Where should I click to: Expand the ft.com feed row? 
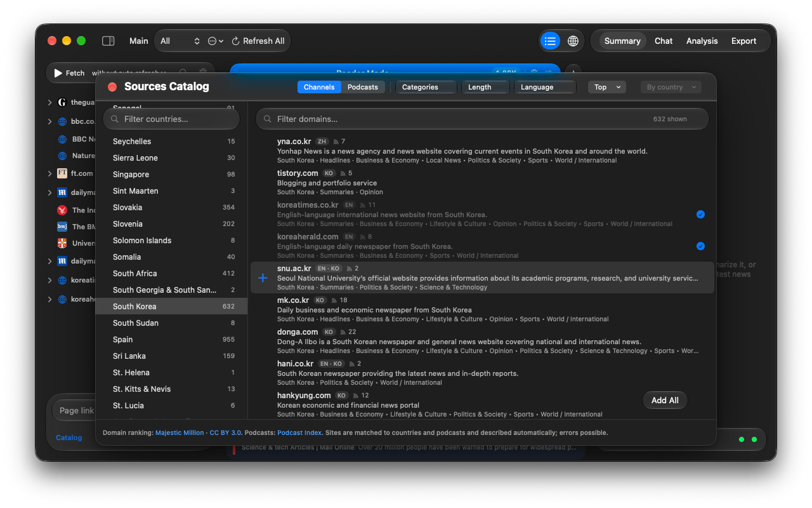pyautogui.click(x=50, y=173)
